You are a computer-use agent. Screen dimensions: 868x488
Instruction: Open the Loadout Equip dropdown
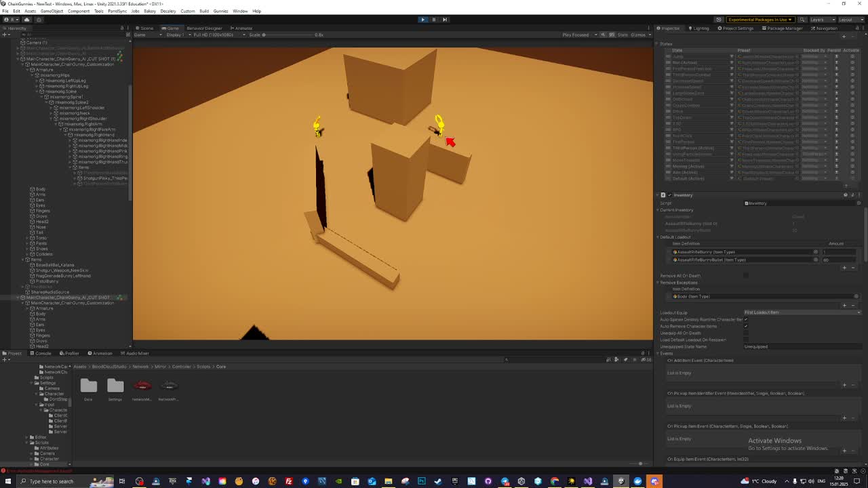point(802,312)
